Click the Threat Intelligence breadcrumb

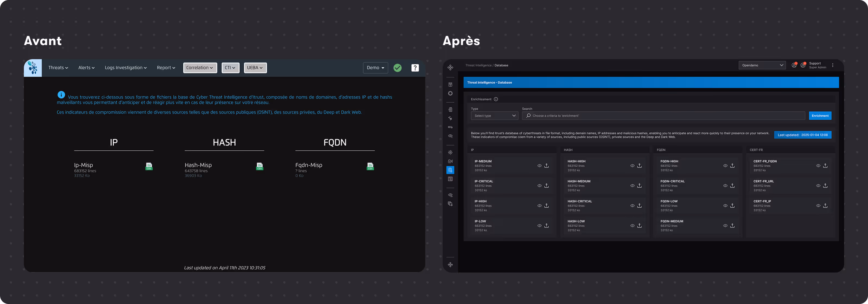(478, 65)
